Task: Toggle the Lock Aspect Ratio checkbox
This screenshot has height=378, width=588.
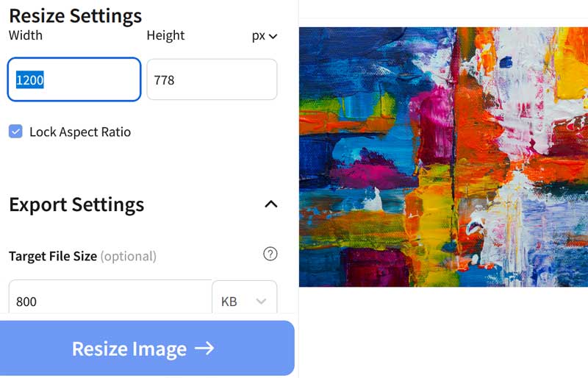Action: [15, 132]
